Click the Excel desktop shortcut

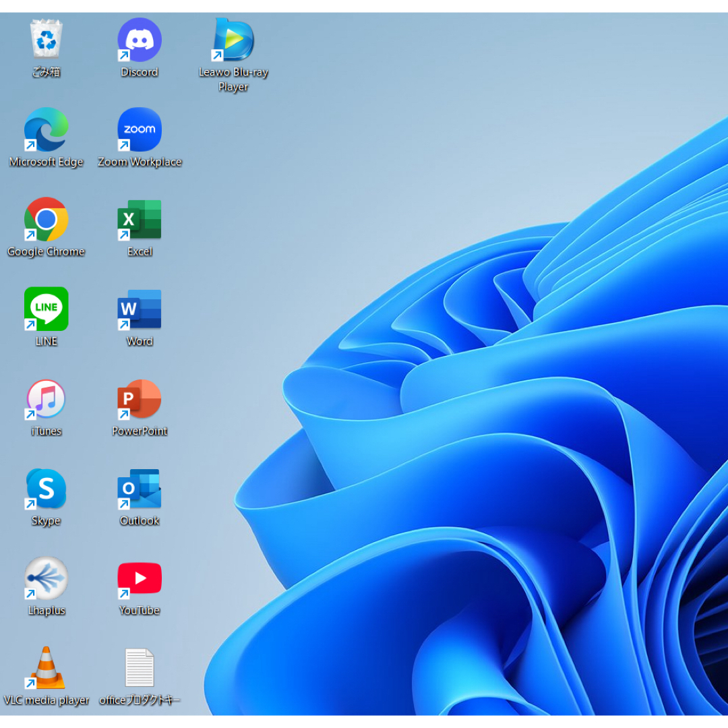click(x=140, y=219)
